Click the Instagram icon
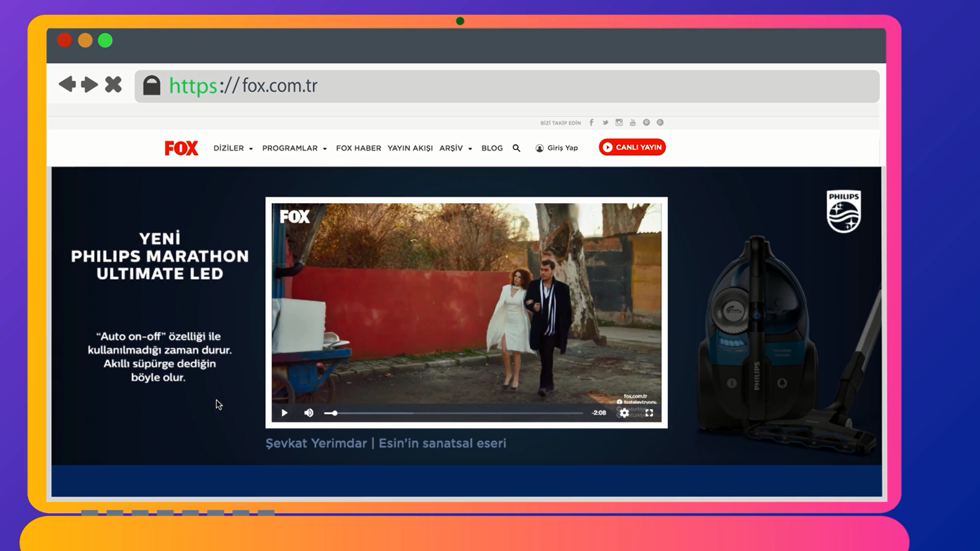The image size is (980, 551). (618, 123)
